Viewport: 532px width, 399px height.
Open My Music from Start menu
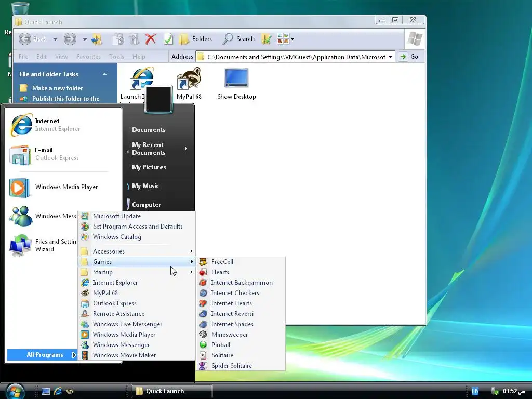145,186
